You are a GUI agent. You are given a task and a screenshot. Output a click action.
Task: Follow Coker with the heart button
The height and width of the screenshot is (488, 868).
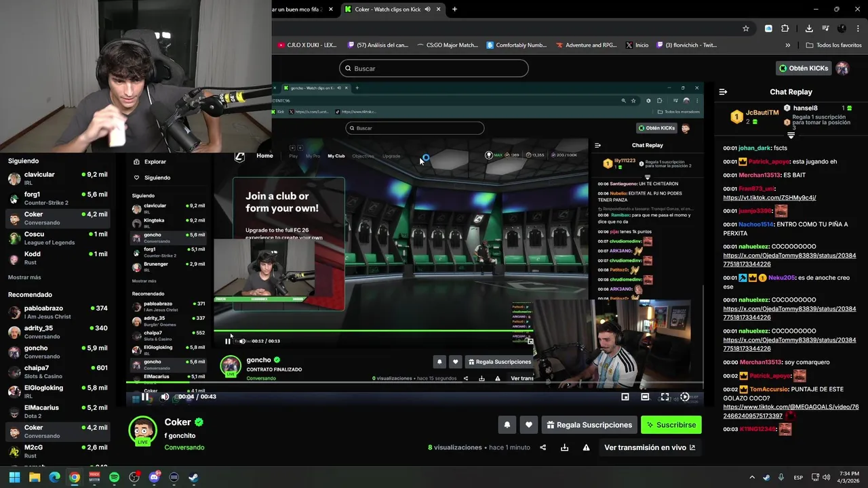[528, 425]
